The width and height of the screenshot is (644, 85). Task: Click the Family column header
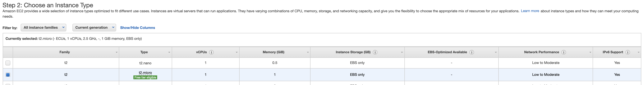pyautogui.click(x=65, y=52)
